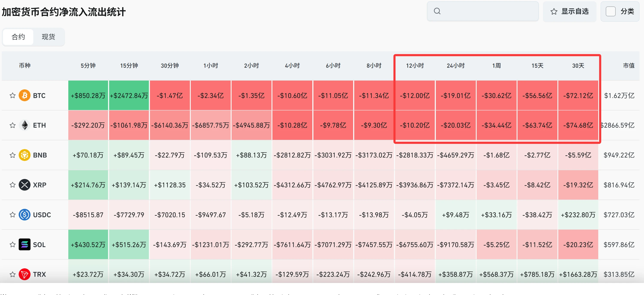Sort by the 5分钟 column header
The image size is (644, 295).
tap(88, 66)
